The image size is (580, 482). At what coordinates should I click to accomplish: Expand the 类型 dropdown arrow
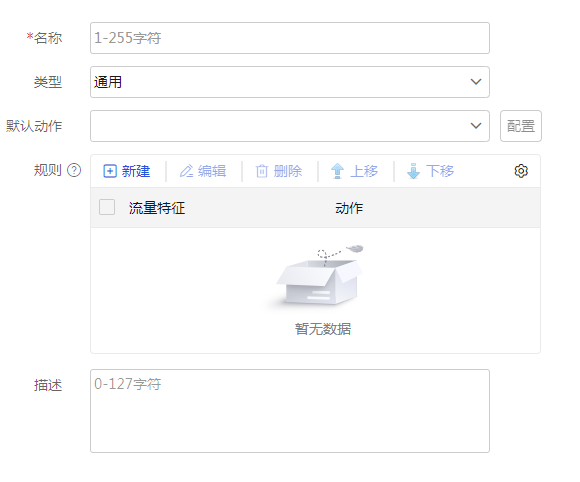476,82
